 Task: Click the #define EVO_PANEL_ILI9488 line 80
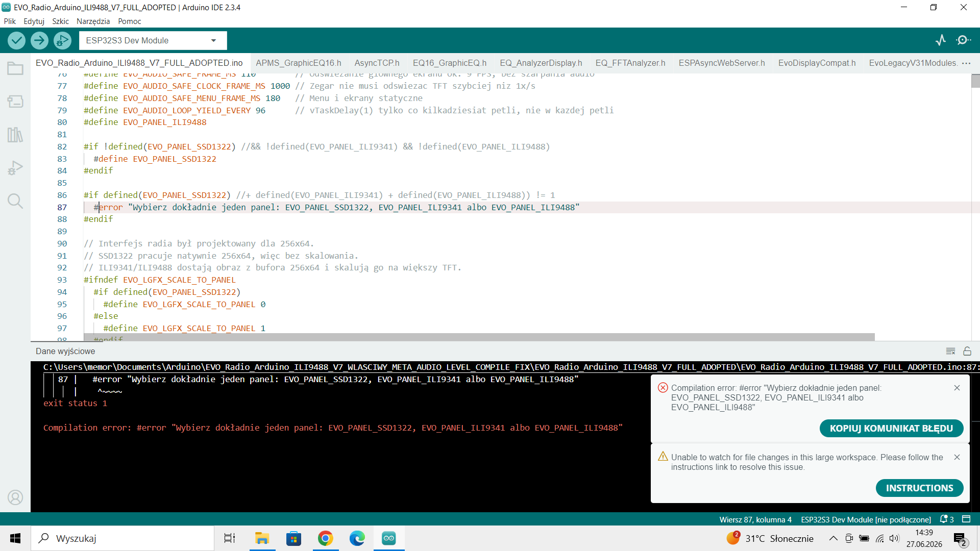coord(145,122)
